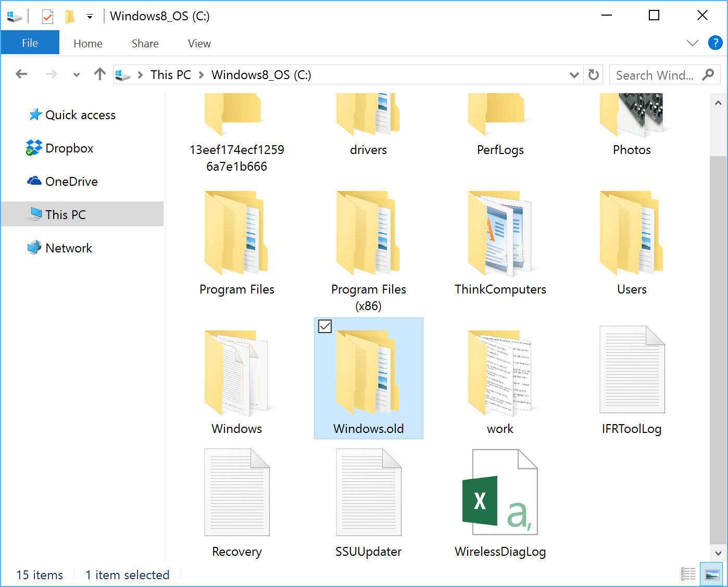The image size is (728, 587).
Task: Select the Program Files folder icon
Action: tap(236, 233)
